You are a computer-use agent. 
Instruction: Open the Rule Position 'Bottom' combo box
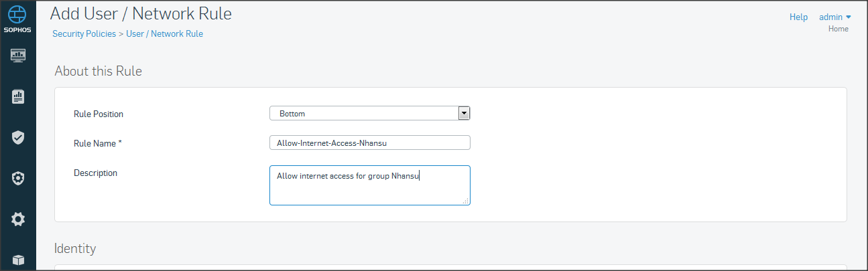click(x=365, y=114)
